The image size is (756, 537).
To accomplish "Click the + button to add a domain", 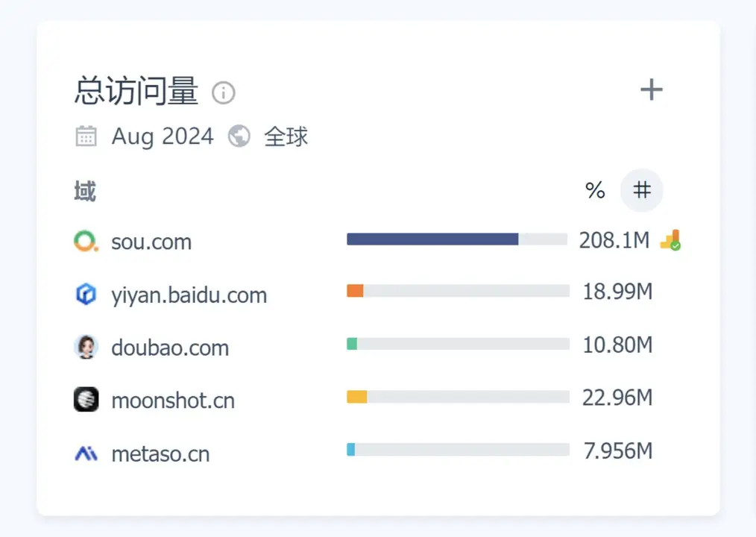I will [652, 89].
